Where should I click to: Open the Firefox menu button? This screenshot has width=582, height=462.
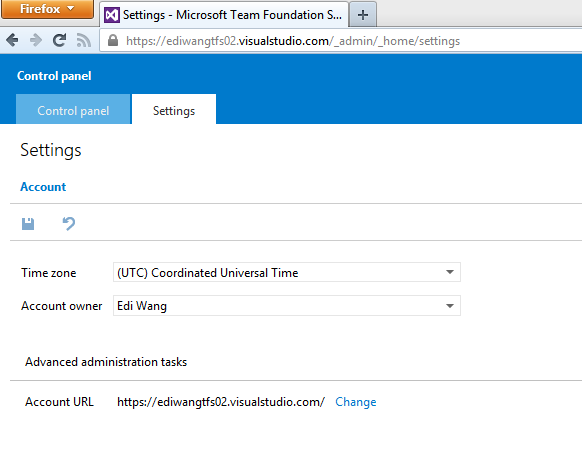click(x=47, y=9)
